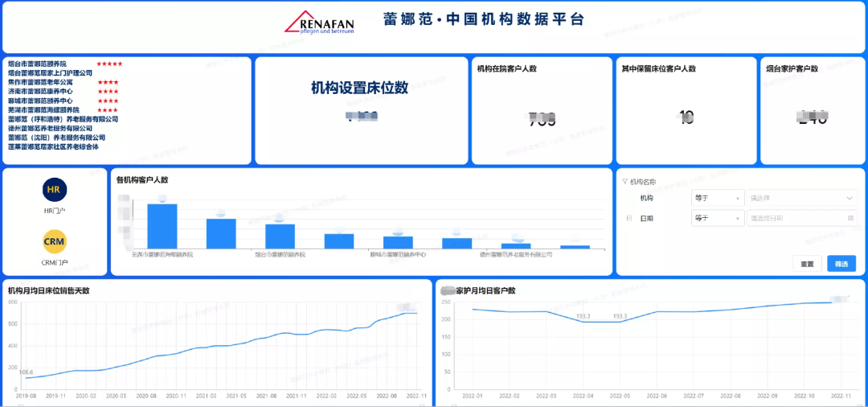Click the 106.6 data label on line chart
868x407 pixels.
pos(27,372)
